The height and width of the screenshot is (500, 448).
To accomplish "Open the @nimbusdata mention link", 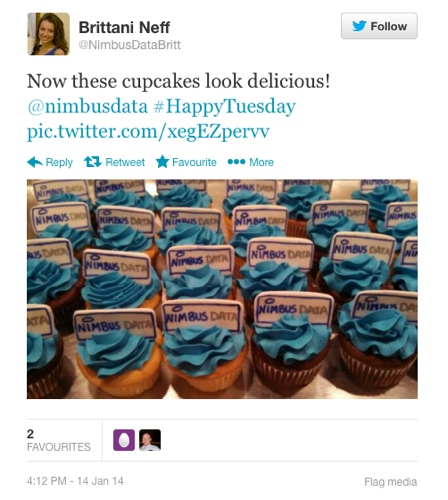I will click(x=87, y=107).
